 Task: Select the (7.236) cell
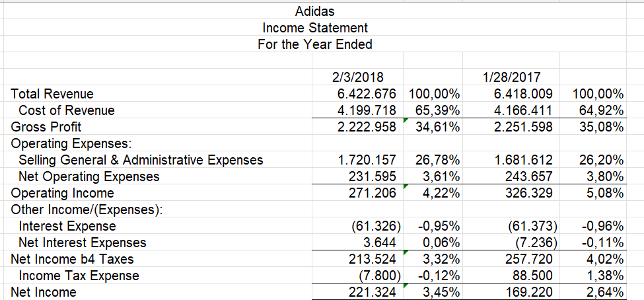[x=535, y=243]
